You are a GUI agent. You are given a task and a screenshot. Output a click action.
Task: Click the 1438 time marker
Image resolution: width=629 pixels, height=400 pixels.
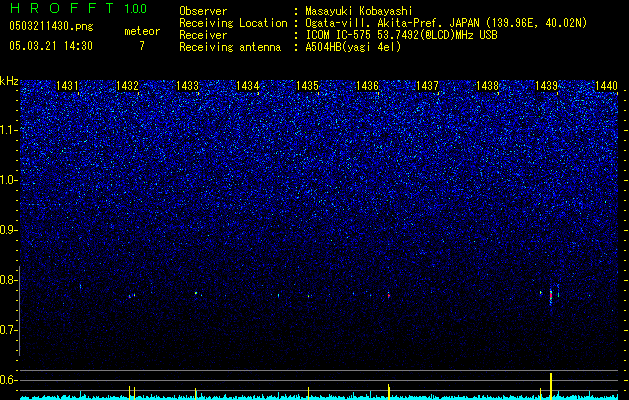click(x=487, y=86)
